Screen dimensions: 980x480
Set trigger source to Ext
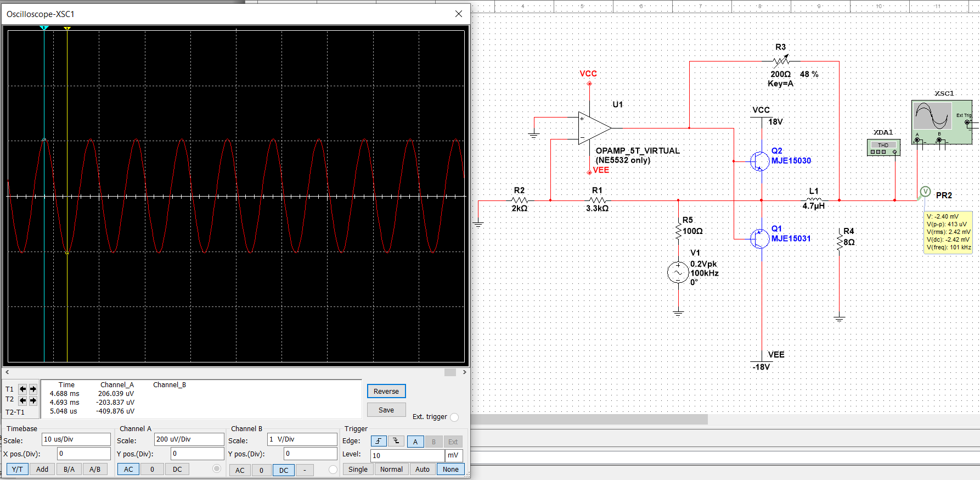(x=453, y=442)
